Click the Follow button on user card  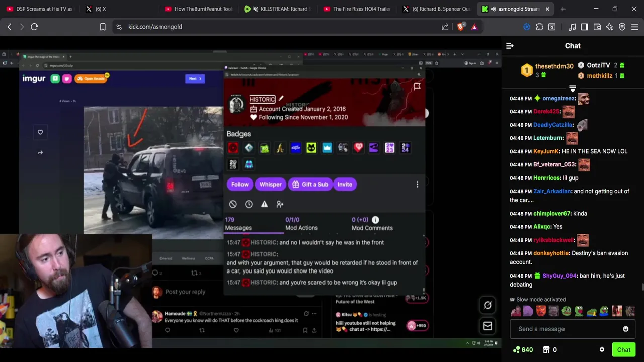pyautogui.click(x=240, y=184)
